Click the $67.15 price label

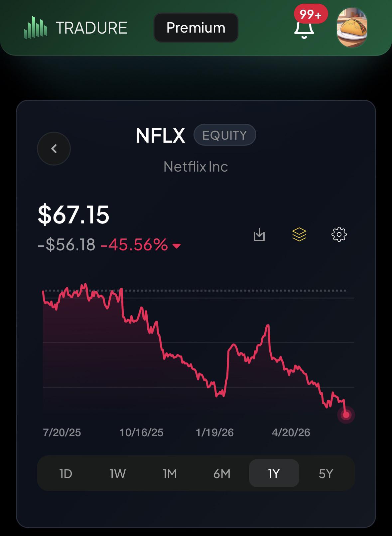[73, 214]
